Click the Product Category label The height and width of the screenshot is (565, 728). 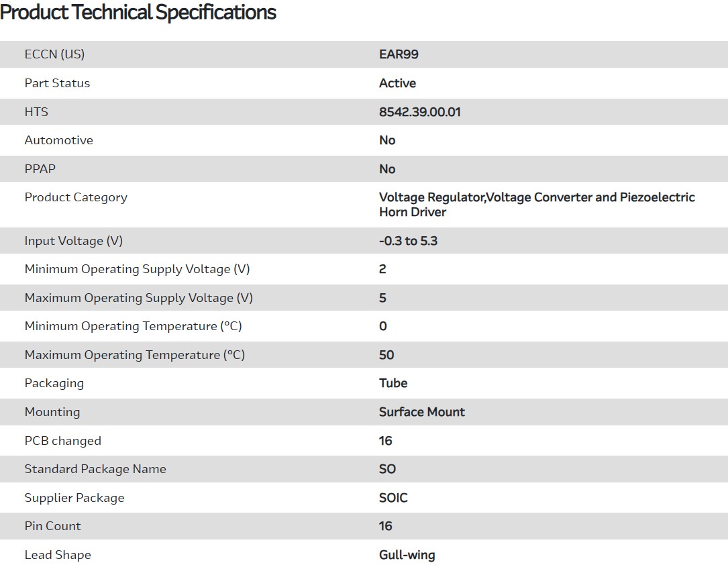point(76,197)
